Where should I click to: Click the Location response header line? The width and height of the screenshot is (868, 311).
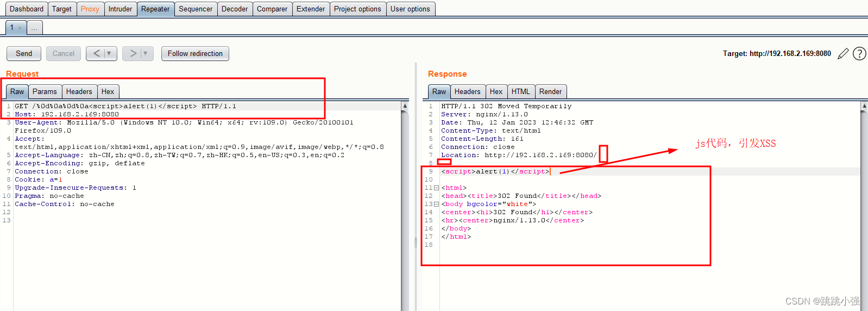[x=519, y=155]
